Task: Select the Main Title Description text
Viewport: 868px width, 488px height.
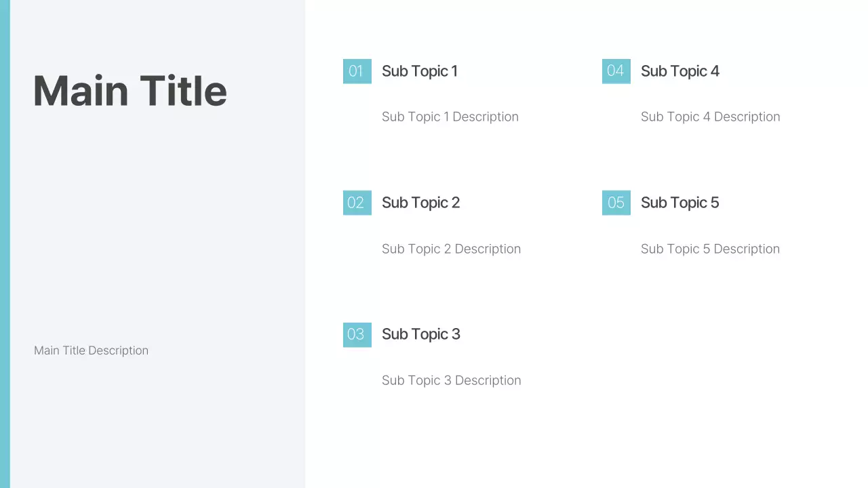Action: click(x=91, y=350)
